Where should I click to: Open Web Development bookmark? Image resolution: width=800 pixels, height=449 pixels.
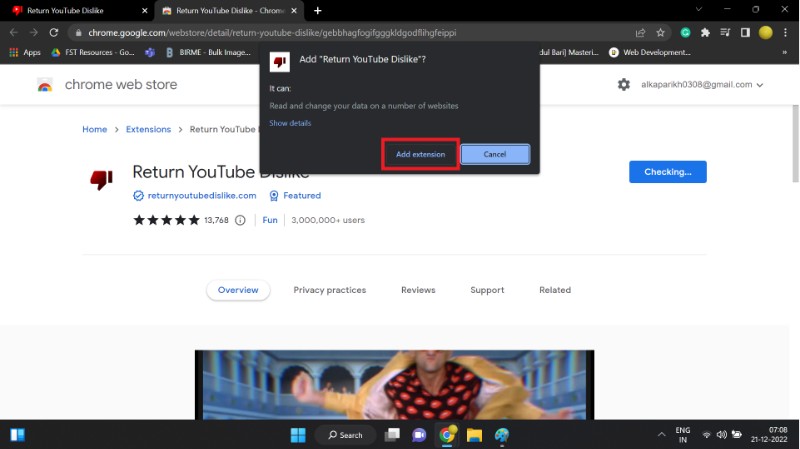pyautogui.click(x=649, y=52)
